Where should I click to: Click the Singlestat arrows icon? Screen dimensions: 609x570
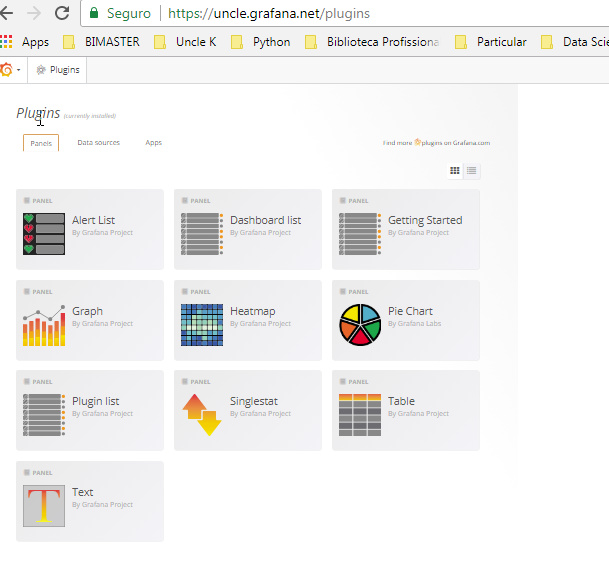tap(202, 415)
